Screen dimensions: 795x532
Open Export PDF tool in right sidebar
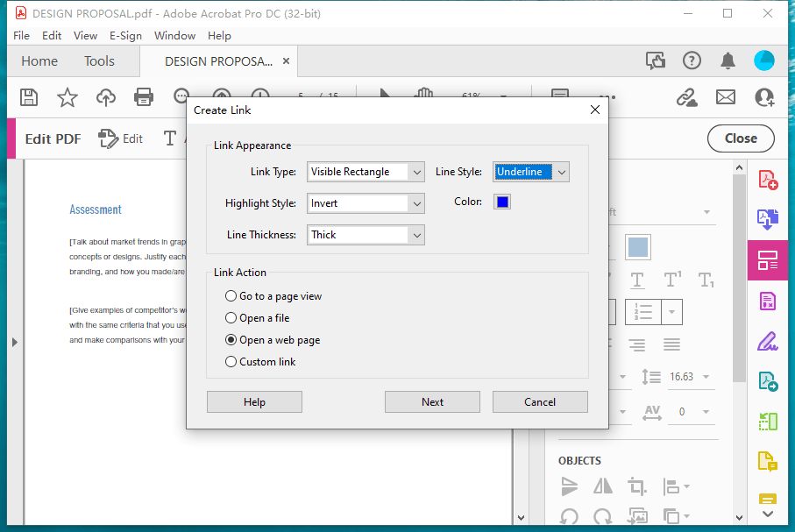768,219
